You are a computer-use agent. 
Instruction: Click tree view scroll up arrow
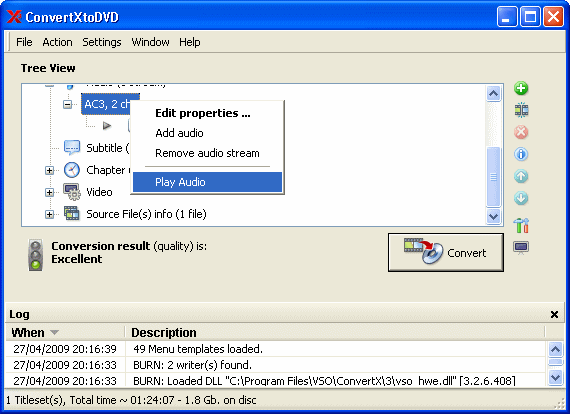493,94
